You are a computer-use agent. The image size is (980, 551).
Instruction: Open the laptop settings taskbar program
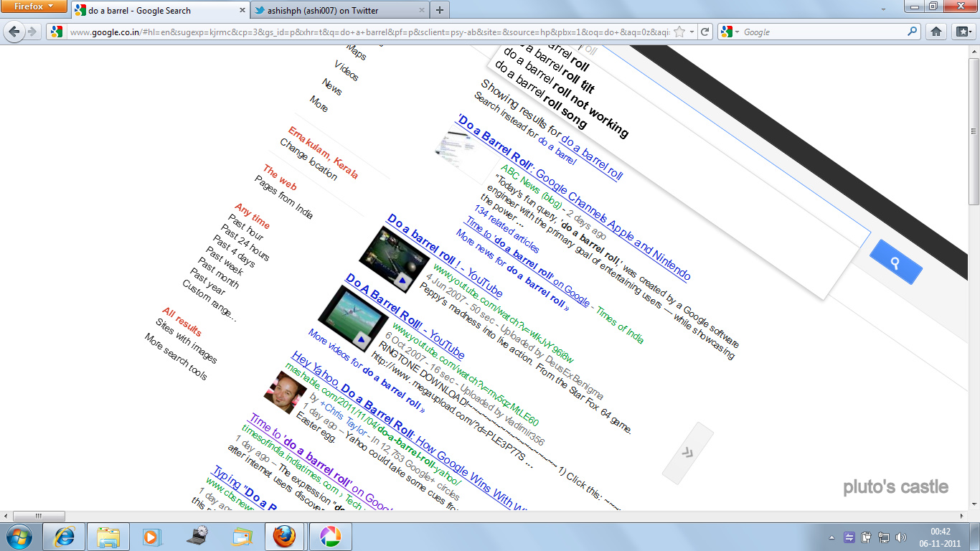(x=196, y=537)
